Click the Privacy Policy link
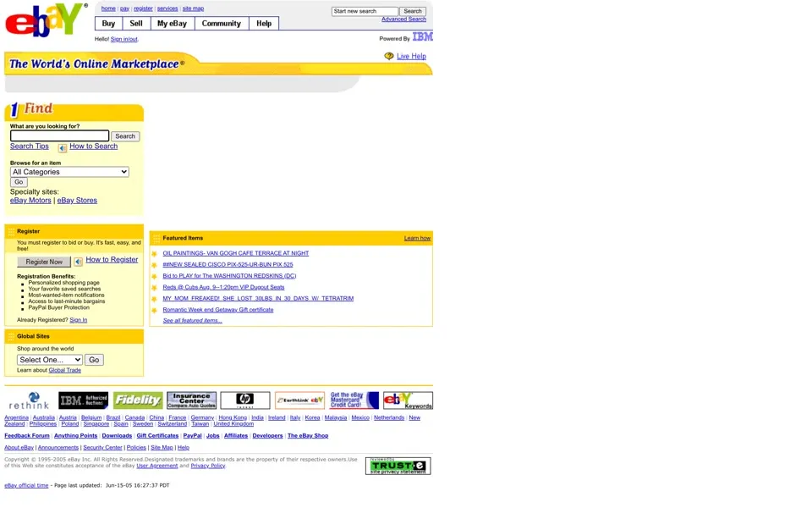812x508 pixels. pos(208,466)
